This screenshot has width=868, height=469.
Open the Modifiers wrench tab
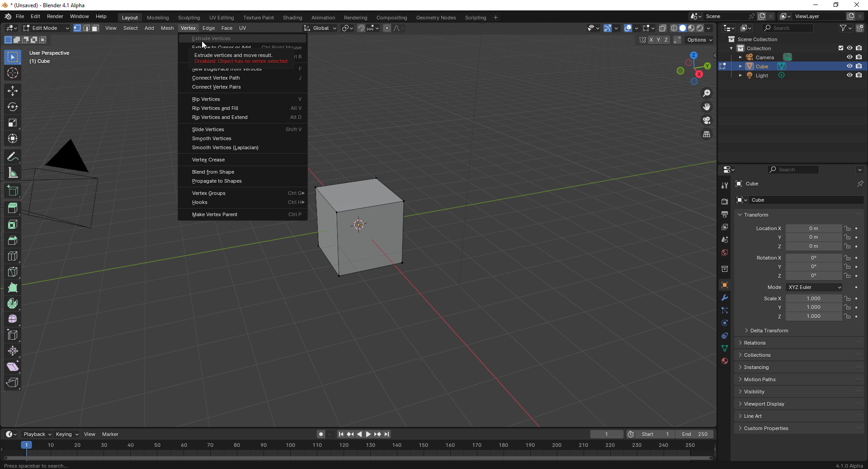click(725, 298)
